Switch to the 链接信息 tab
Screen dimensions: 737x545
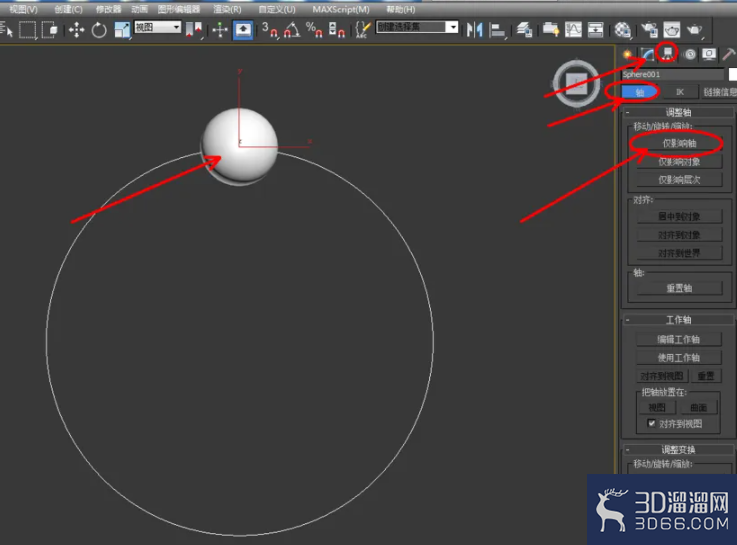(x=719, y=92)
